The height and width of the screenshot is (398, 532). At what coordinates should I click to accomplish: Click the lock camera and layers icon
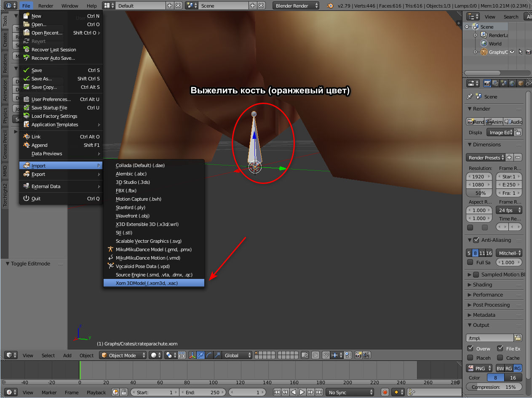(305, 355)
